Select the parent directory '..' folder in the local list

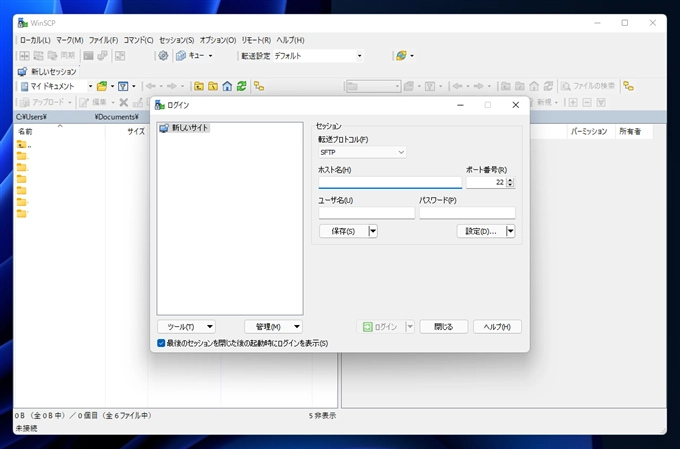(24, 144)
